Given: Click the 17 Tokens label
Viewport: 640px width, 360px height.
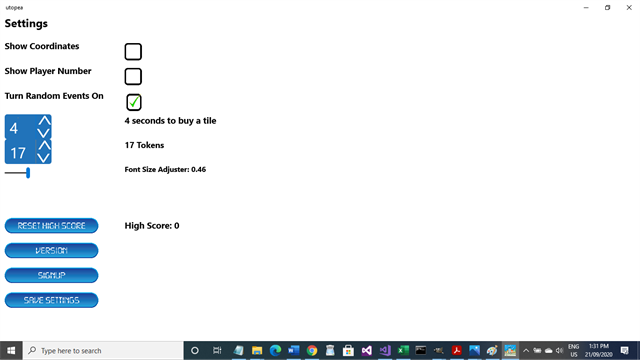Looking at the screenshot, I should (x=144, y=145).
